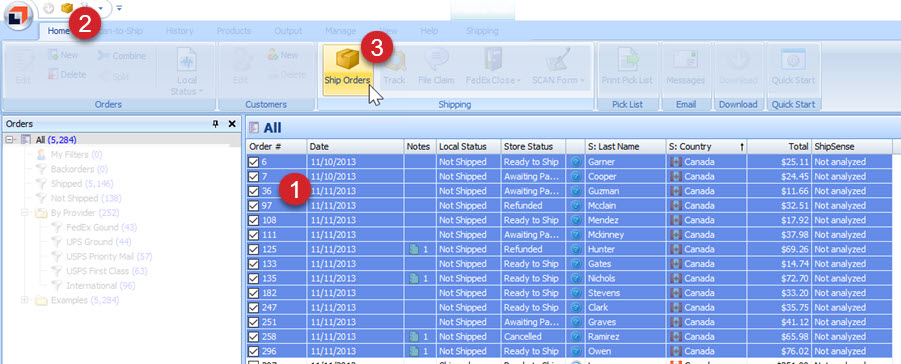Image resolution: width=901 pixels, height=364 pixels.
Task: Select the FedEx Ground (43) filter
Action: (101, 228)
